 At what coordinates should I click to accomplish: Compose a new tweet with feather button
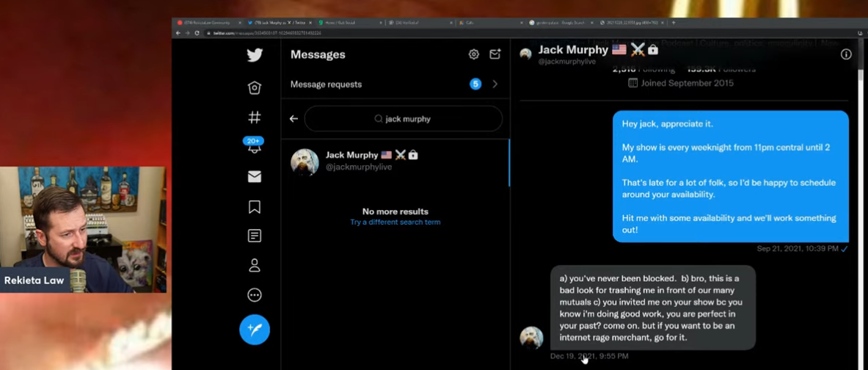tap(255, 330)
